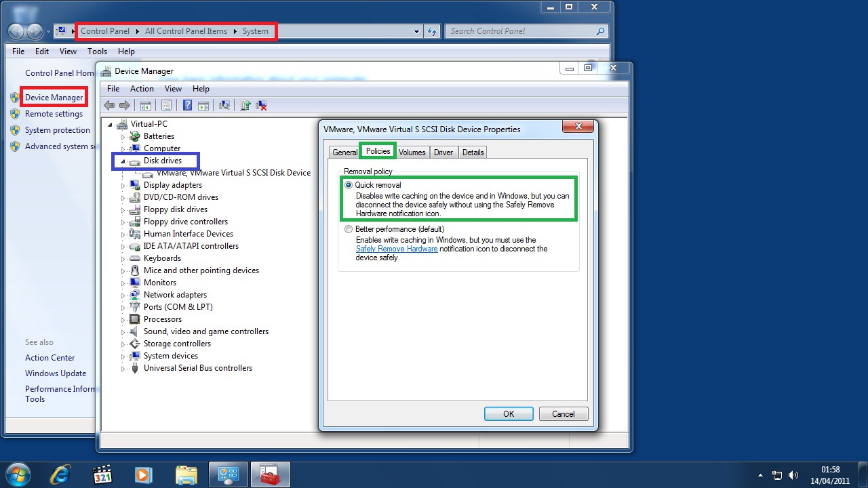Open Windows Media Player from the taskbar
Viewport: 868px width, 488px height.
(x=143, y=474)
